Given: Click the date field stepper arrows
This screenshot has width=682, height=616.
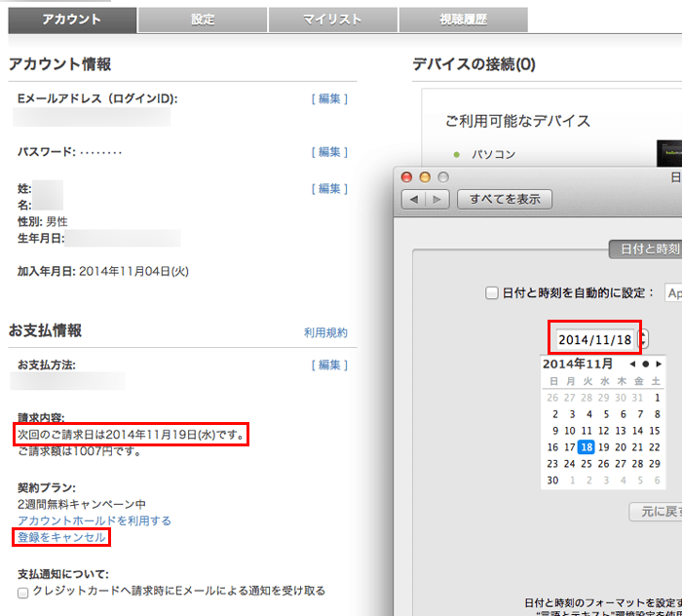Looking at the screenshot, I should pos(643,339).
